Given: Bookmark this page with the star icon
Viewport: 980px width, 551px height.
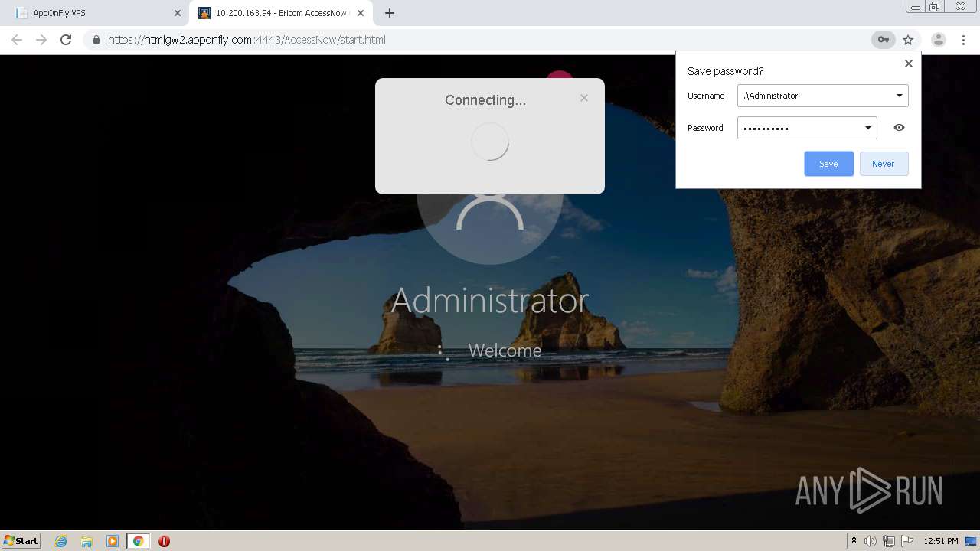Looking at the screenshot, I should pyautogui.click(x=908, y=40).
